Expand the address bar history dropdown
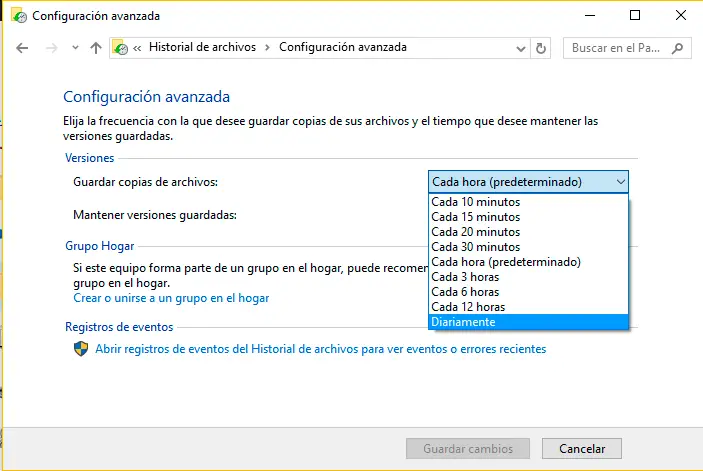Viewport: 703px width, 471px height. [x=521, y=48]
